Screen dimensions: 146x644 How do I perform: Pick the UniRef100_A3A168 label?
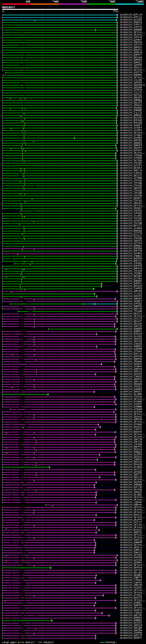point(131,344)
